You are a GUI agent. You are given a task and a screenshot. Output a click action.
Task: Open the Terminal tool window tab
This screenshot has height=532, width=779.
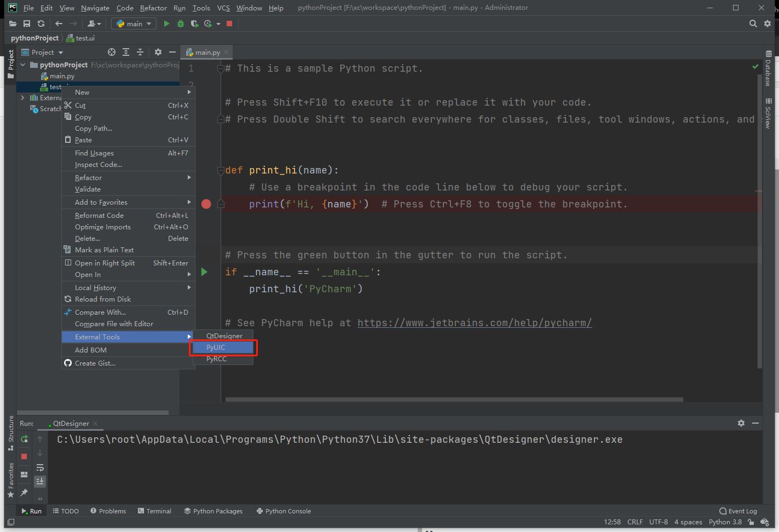155,511
